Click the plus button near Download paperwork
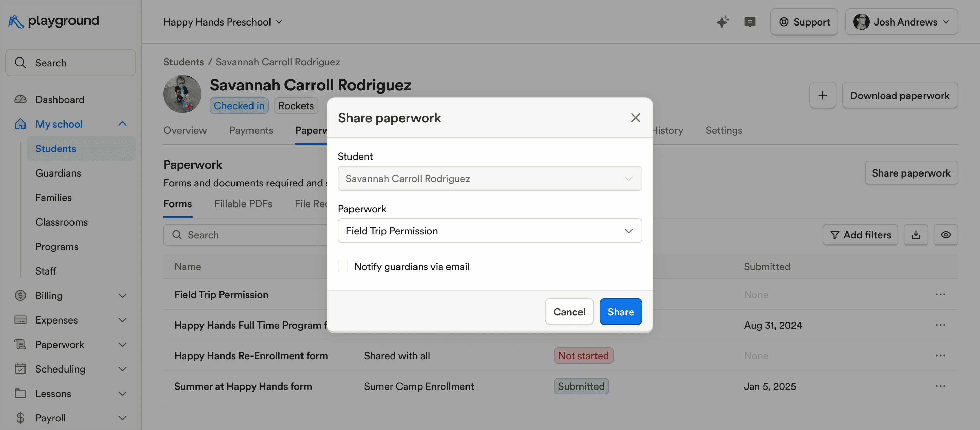This screenshot has width=980, height=430. click(x=822, y=96)
